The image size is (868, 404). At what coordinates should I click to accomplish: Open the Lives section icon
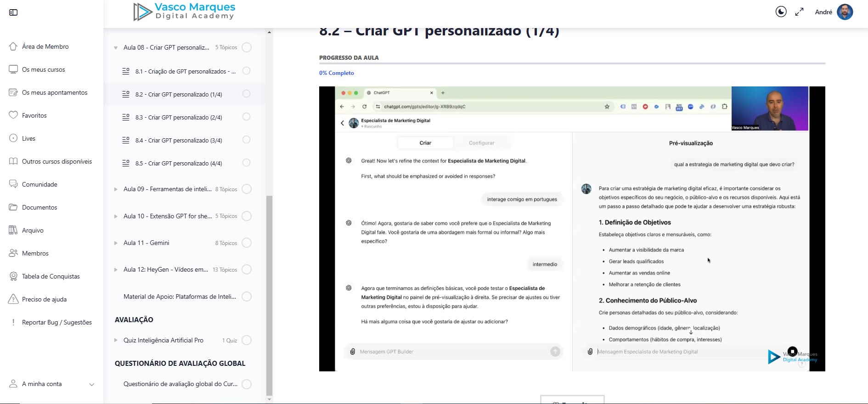tap(13, 138)
